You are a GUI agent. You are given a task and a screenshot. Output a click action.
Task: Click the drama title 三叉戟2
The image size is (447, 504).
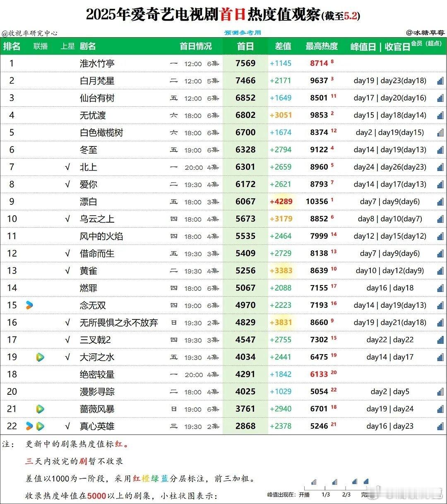[95, 340]
